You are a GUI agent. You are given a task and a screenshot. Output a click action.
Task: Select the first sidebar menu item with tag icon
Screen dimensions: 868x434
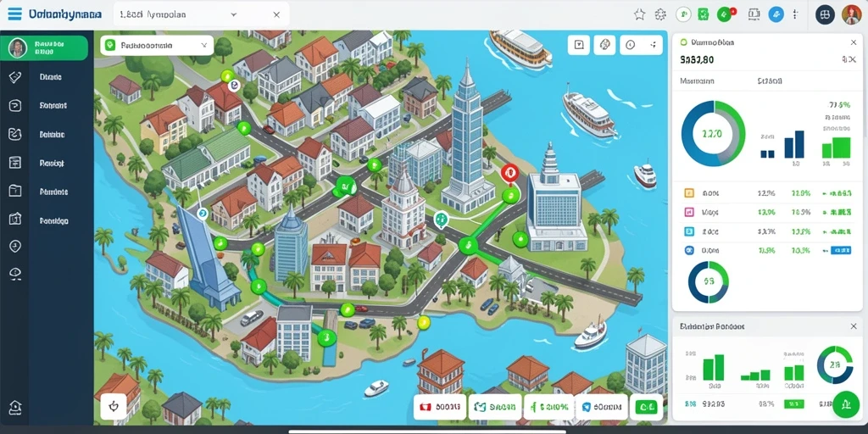[x=47, y=77]
